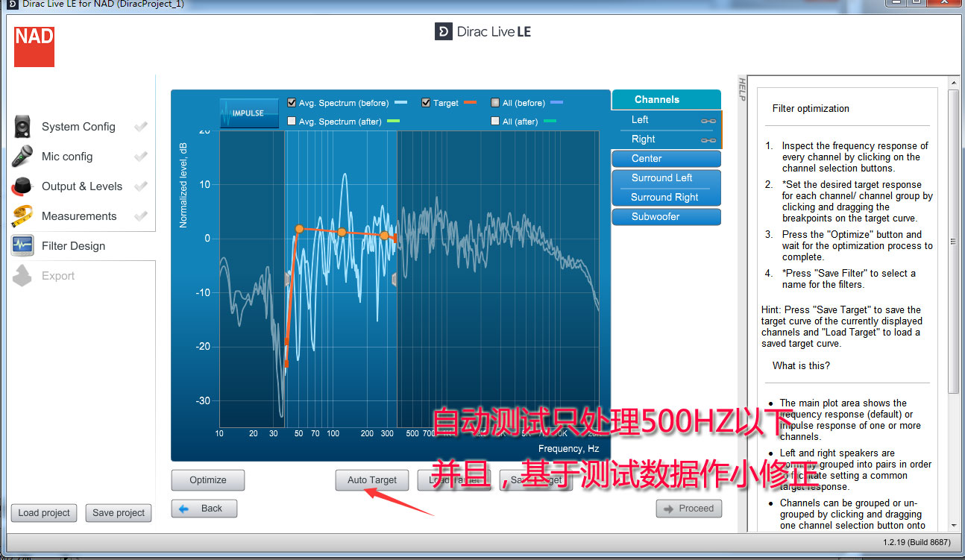Viewport: 965px width, 560px height.
Task: Toggle the Target curve checkbox
Action: pyautogui.click(x=426, y=103)
